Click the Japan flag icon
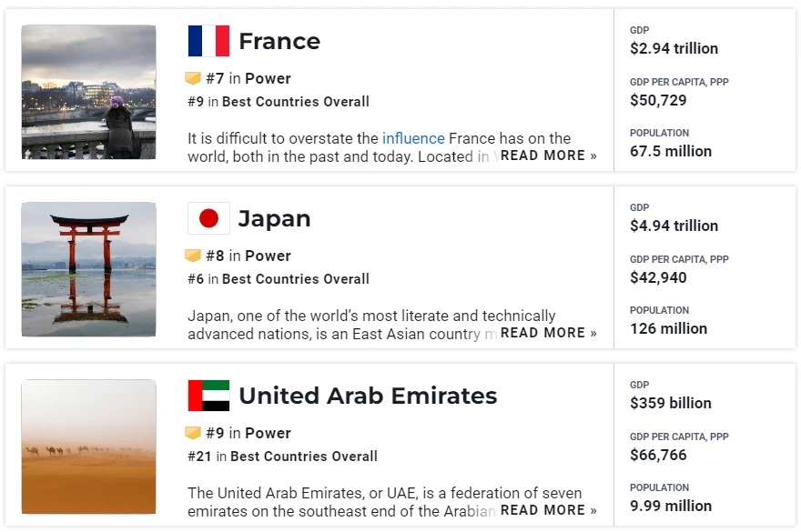 coord(208,218)
